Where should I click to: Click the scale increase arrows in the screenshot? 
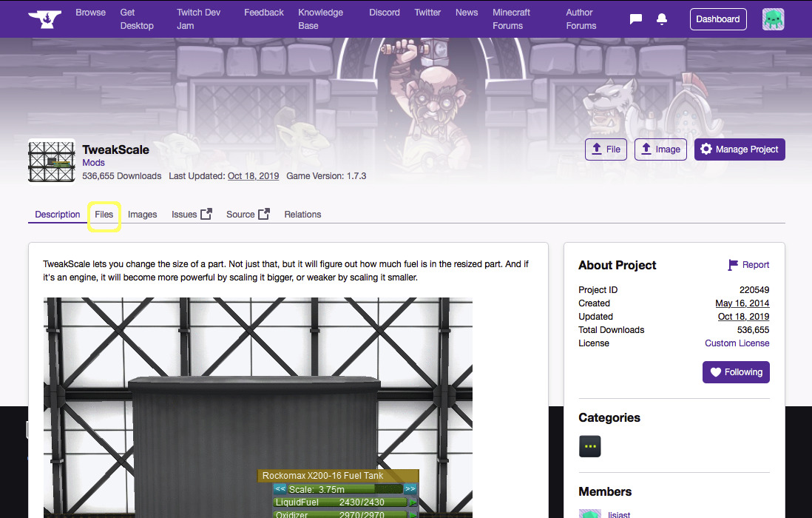pos(410,489)
